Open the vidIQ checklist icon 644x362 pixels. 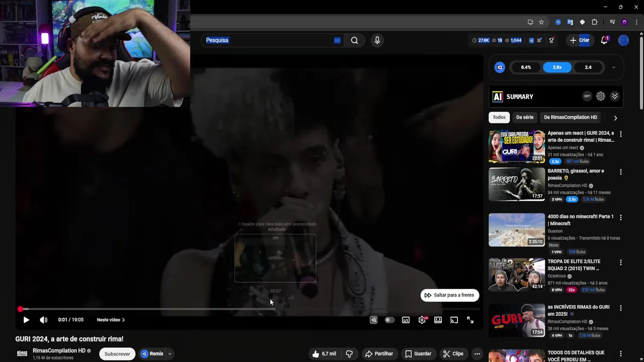pyautogui.click(x=539, y=40)
